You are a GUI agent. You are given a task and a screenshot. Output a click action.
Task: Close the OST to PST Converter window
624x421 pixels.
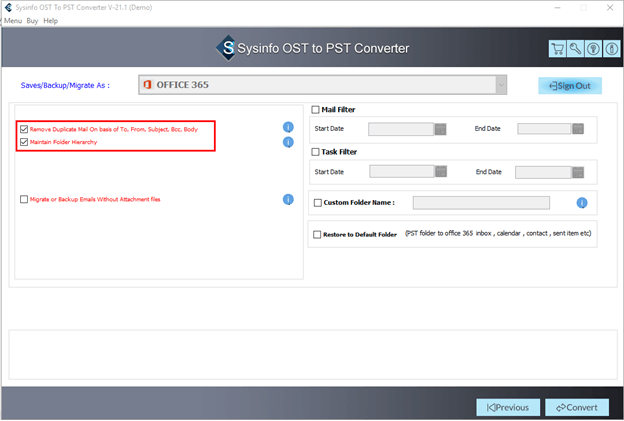610,8
